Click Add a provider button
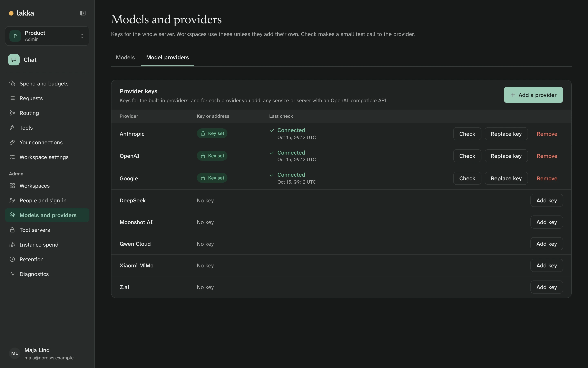The height and width of the screenshot is (368, 588). (533, 95)
